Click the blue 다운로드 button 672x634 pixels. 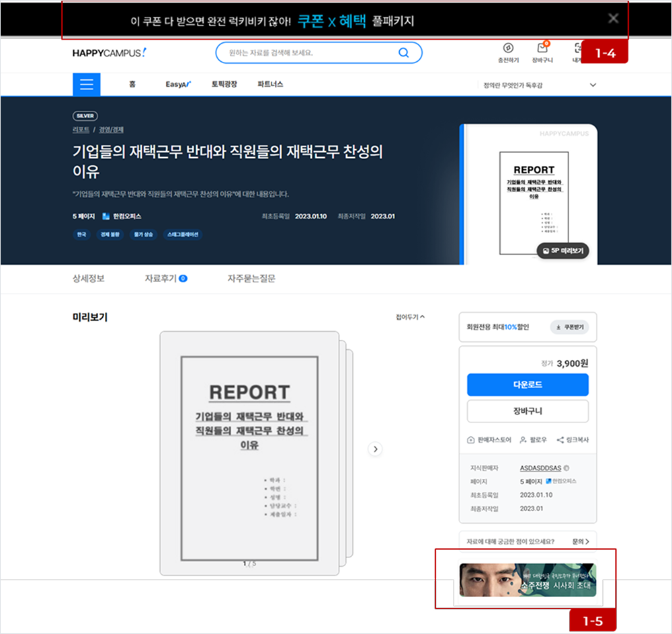tap(528, 385)
